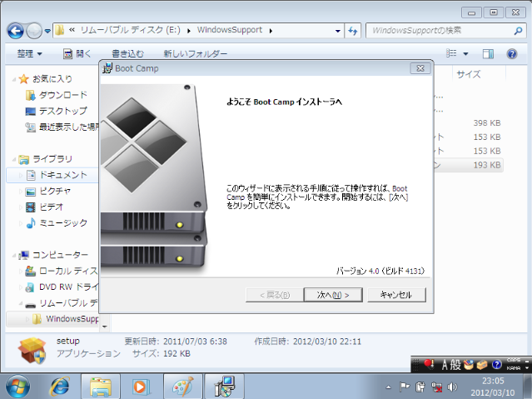The width and height of the screenshot is (532, 399).
Task: Collapse the Libraries tree node arrow
Action: (14, 159)
